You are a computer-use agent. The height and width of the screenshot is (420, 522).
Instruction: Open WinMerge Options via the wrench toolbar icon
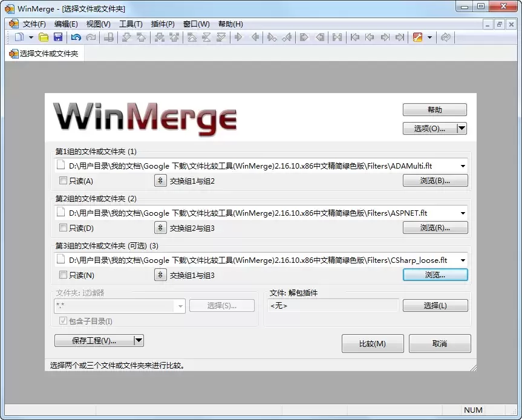[417, 37]
